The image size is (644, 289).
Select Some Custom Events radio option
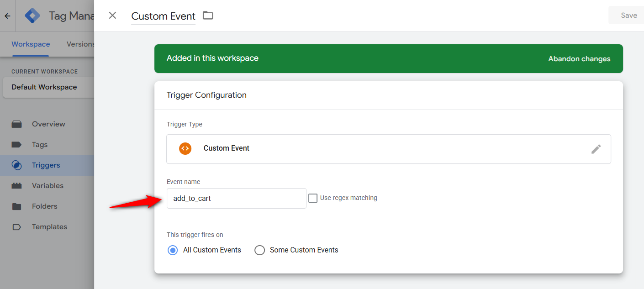259,250
